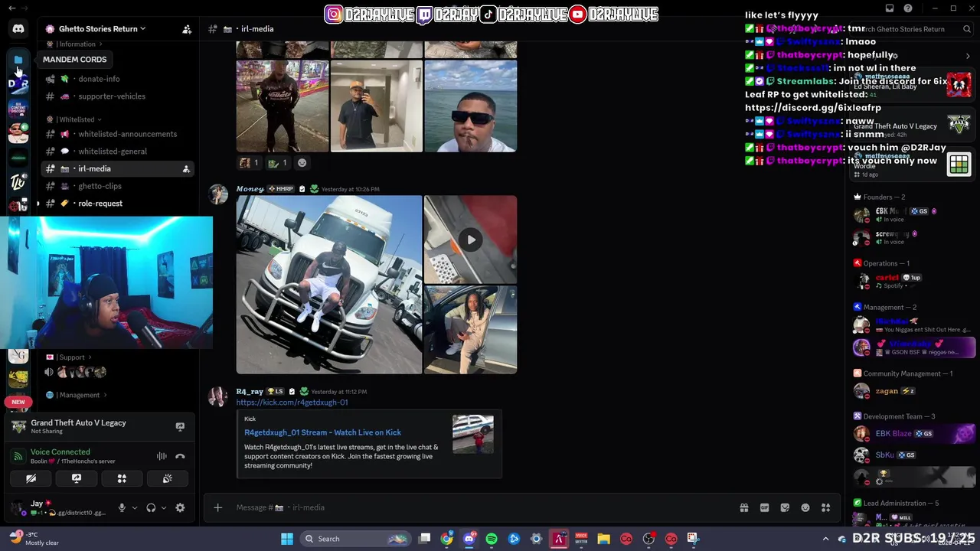Play the video in Money's post
Viewport: 980px width, 551px height.
[471, 240]
